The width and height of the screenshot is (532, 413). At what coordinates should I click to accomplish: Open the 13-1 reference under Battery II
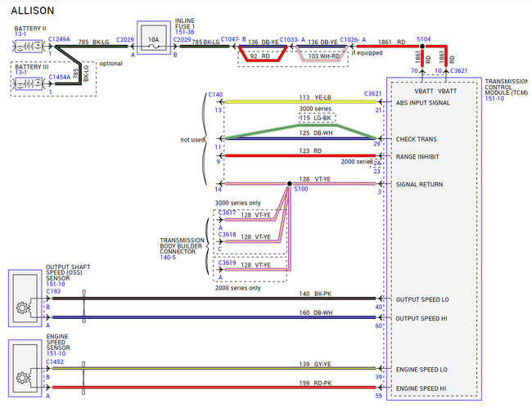tap(20, 34)
